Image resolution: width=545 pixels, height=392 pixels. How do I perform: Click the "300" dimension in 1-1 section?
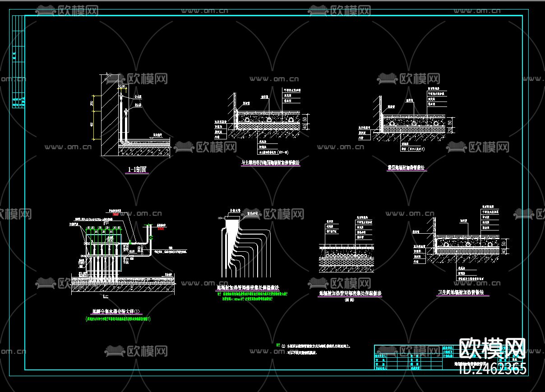[x=92, y=103]
